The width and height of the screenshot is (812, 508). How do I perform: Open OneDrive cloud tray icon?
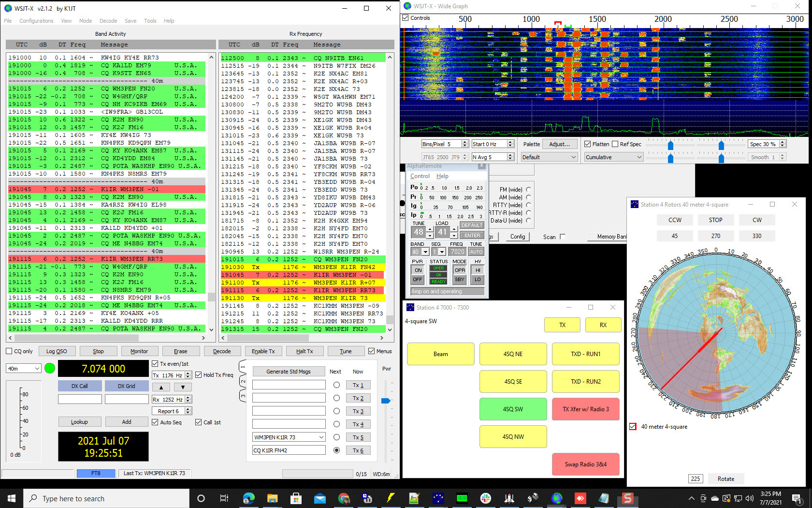click(715, 498)
